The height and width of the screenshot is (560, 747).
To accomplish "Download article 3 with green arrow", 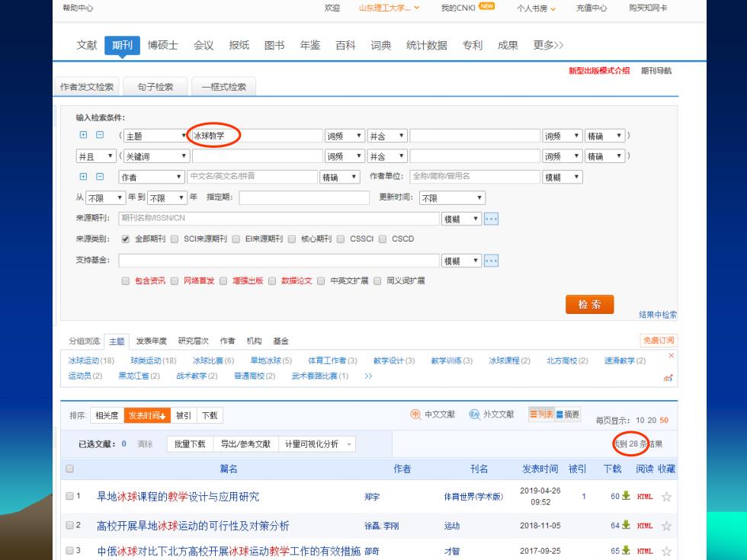I will (626, 550).
